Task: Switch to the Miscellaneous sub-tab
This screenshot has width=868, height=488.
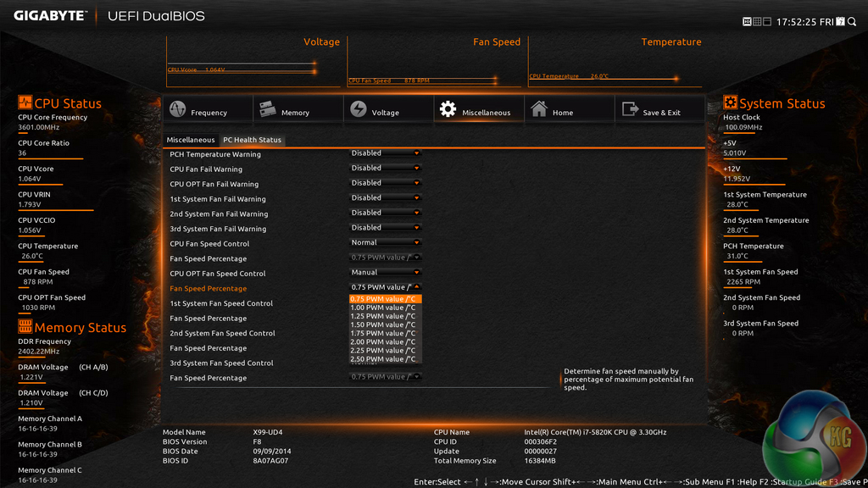Action: pyautogui.click(x=191, y=140)
